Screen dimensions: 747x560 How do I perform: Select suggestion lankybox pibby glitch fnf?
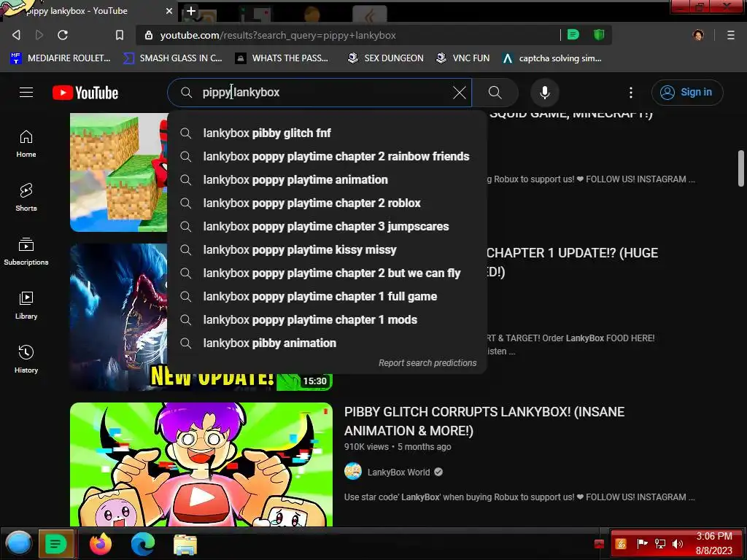point(327,133)
